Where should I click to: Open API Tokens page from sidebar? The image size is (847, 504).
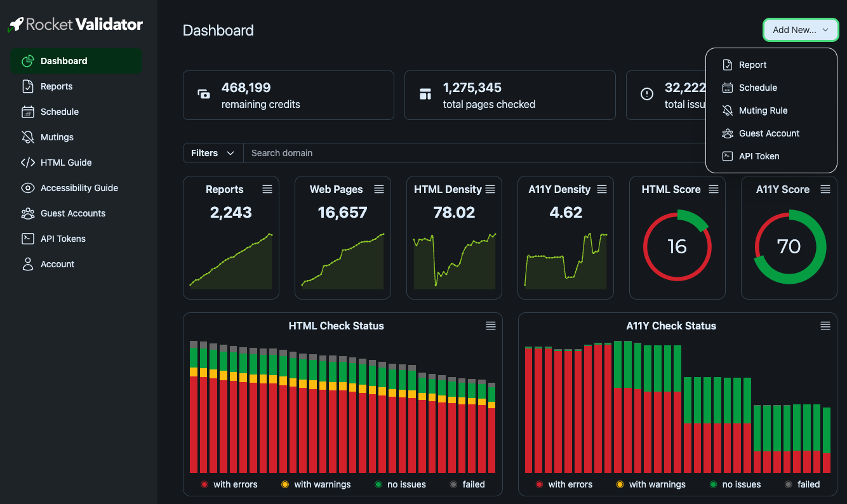pos(76,239)
